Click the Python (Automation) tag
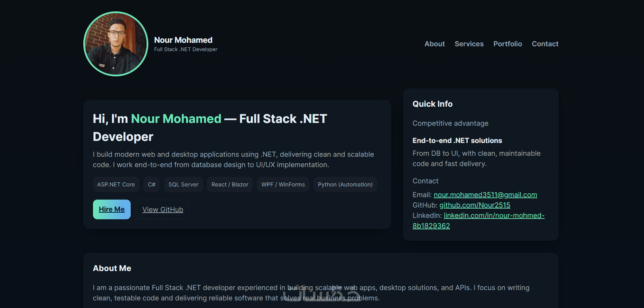The width and height of the screenshot is (644, 308). tap(345, 184)
